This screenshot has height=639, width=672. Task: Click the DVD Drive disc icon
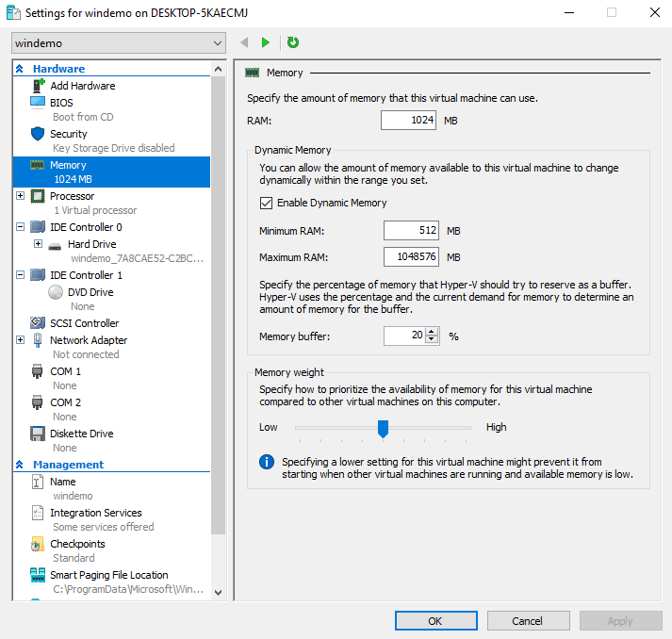click(56, 292)
